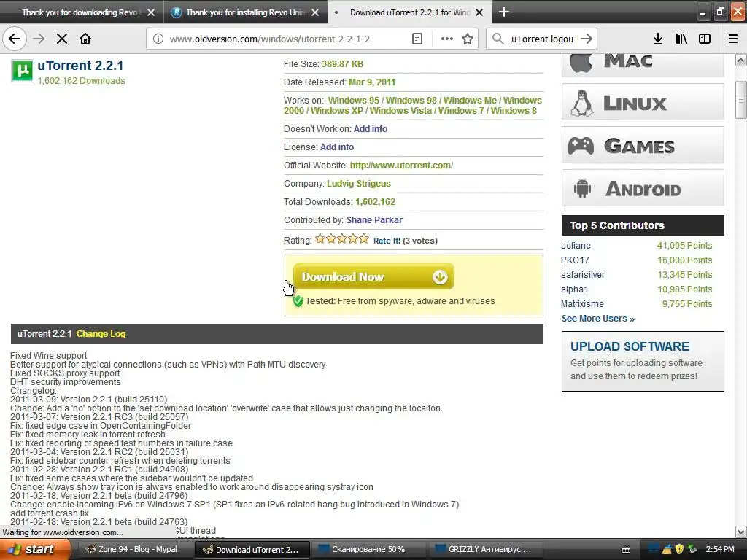
Task: Switch to 'Сканирование 50%' taskbar window
Action: [x=368, y=550]
